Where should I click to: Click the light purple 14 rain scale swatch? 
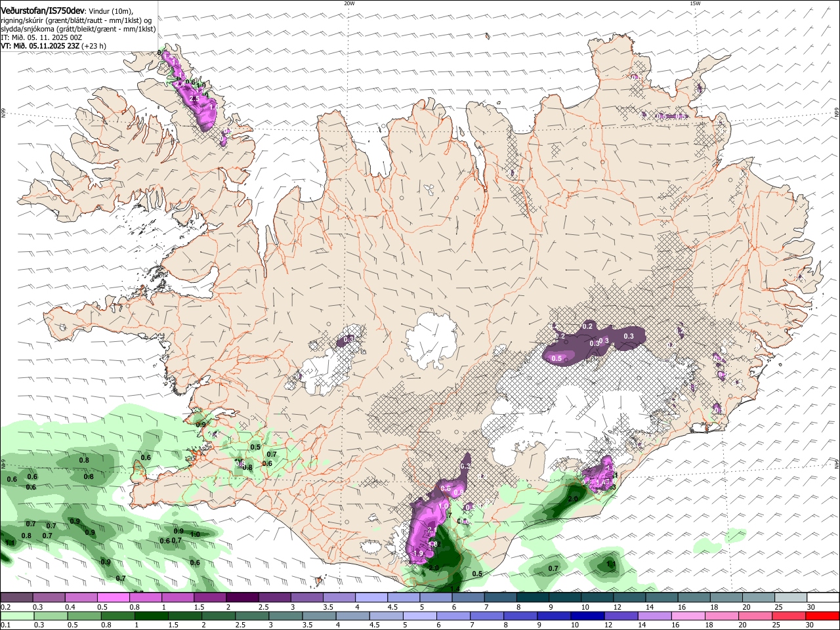pos(656,616)
